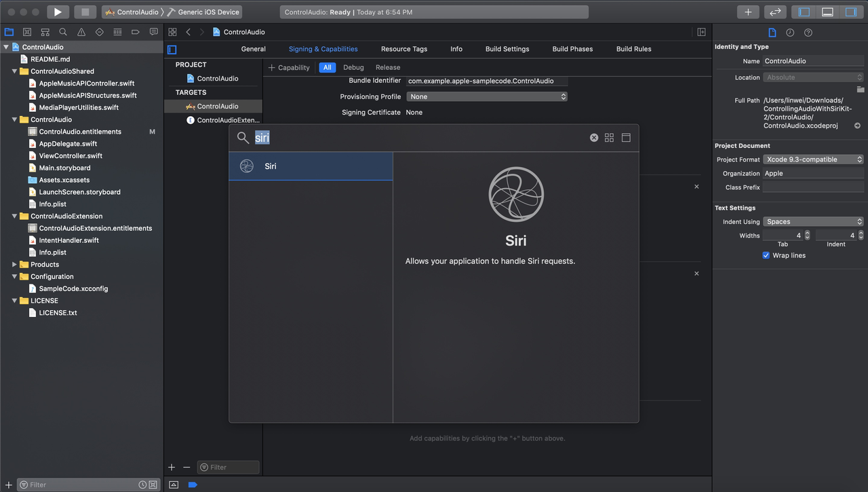Viewport: 868px width, 492px height.
Task: Show only source-controlled files filter
Action: pos(153,485)
